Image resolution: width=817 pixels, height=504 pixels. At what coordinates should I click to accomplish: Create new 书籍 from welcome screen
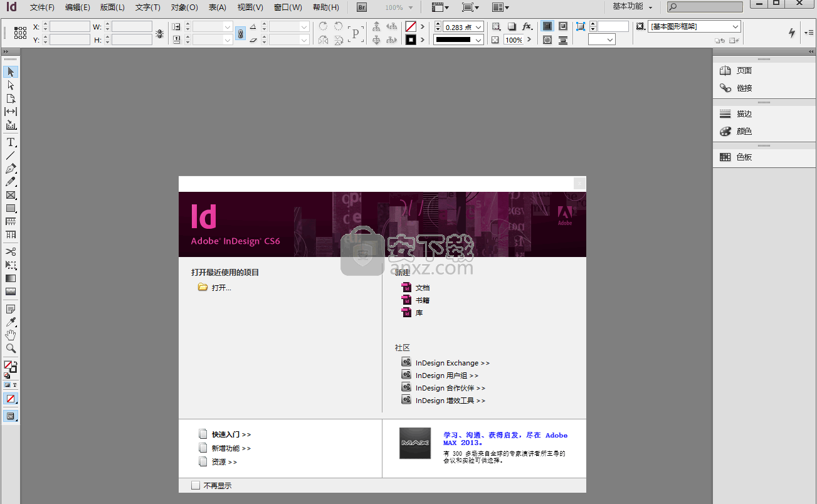click(x=423, y=300)
